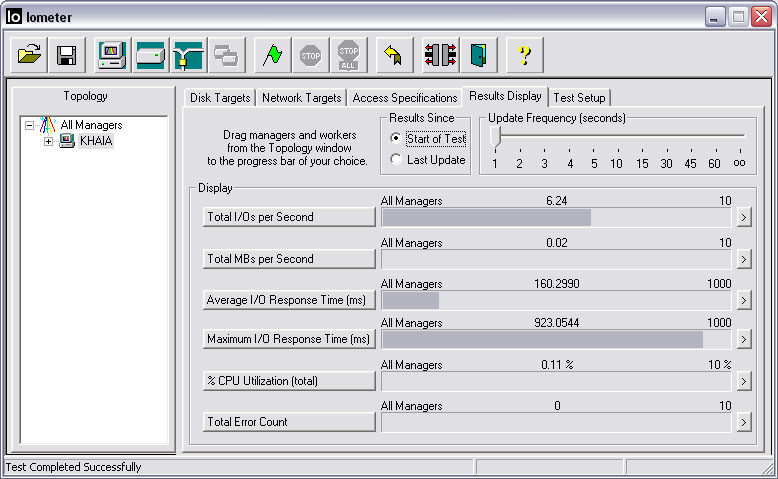Screen dimensions: 778x479
Task: Select Last Update radio button
Action: (x=395, y=159)
